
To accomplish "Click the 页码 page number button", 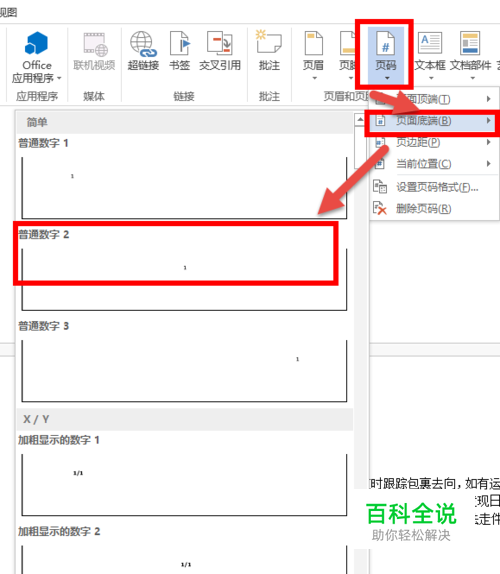I will point(386,56).
